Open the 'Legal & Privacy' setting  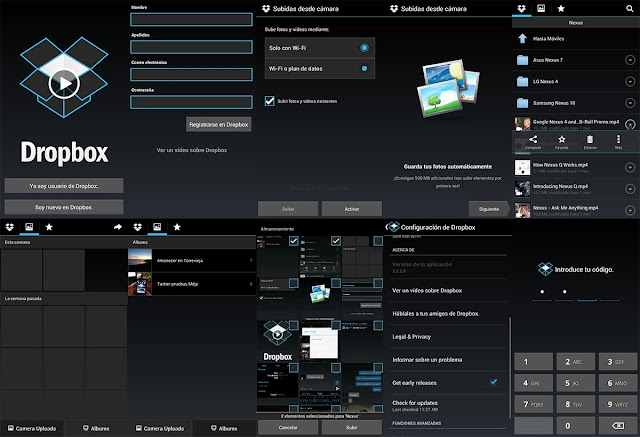pos(448,337)
